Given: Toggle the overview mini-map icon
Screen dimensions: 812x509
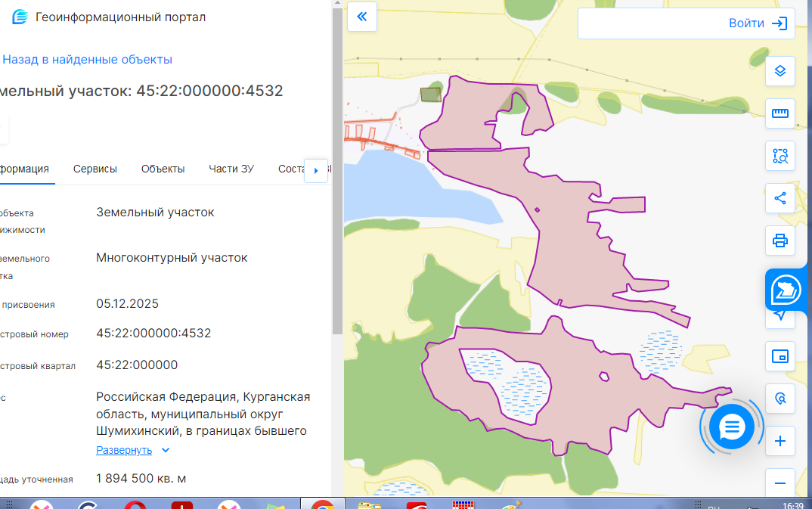Looking at the screenshot, I should pyautogui.click(x=780, y=356).
